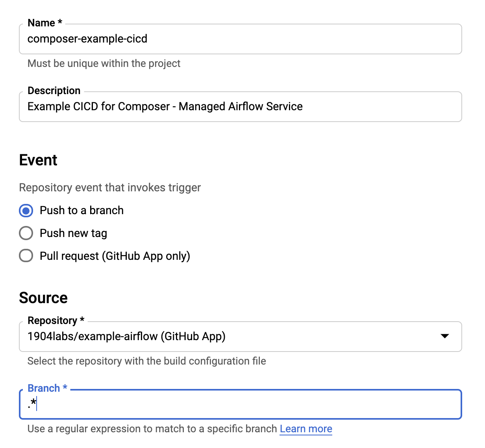Click the "Branch *" field label

(47, 388)
